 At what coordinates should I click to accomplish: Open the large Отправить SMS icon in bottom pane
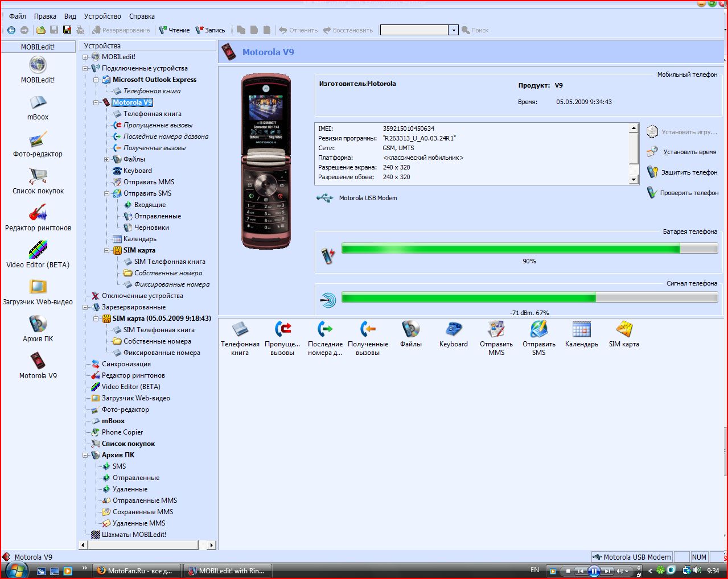(x=539, y=329)
